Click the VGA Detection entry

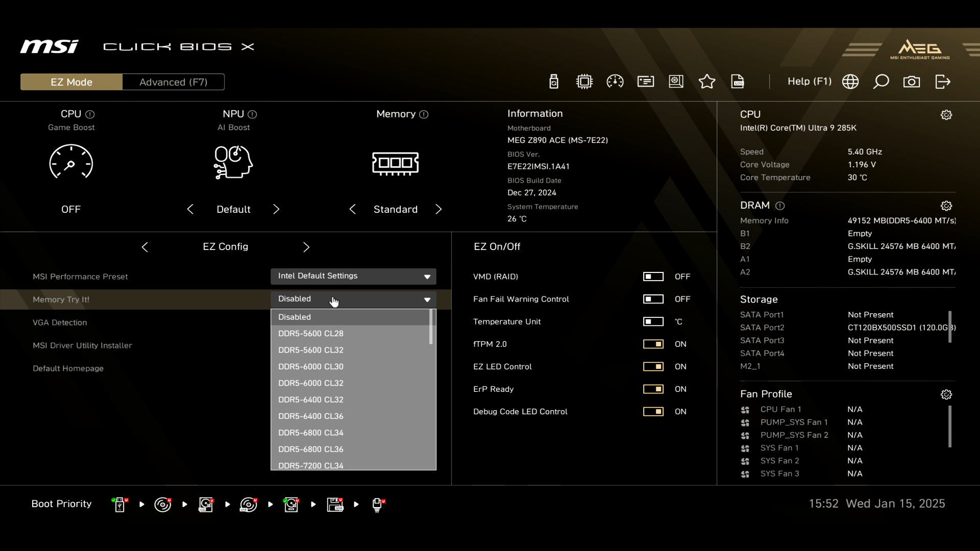60,322
